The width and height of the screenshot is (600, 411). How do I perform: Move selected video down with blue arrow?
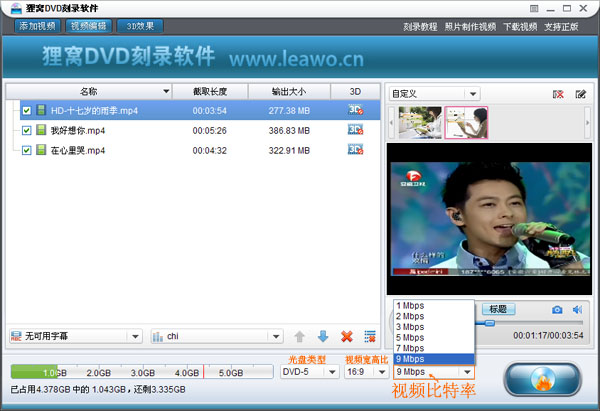point(323,337)
